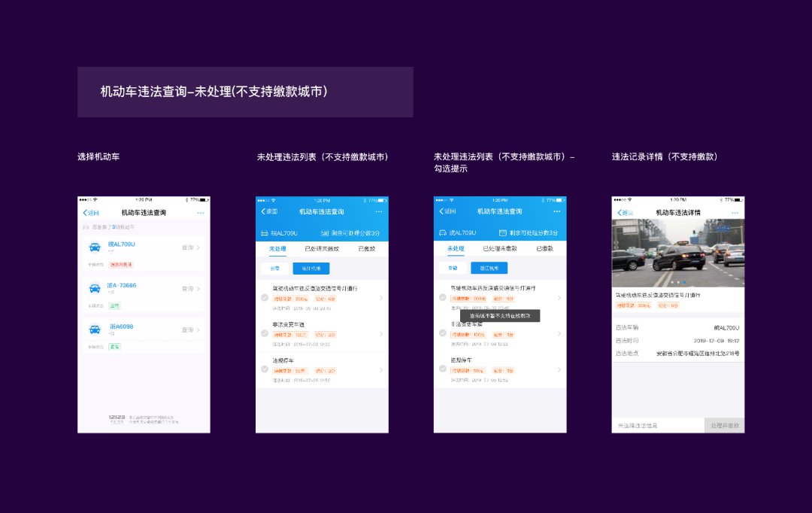Click the points tag in detail screen
Screen dimensions: 812x513
[668, 305]
